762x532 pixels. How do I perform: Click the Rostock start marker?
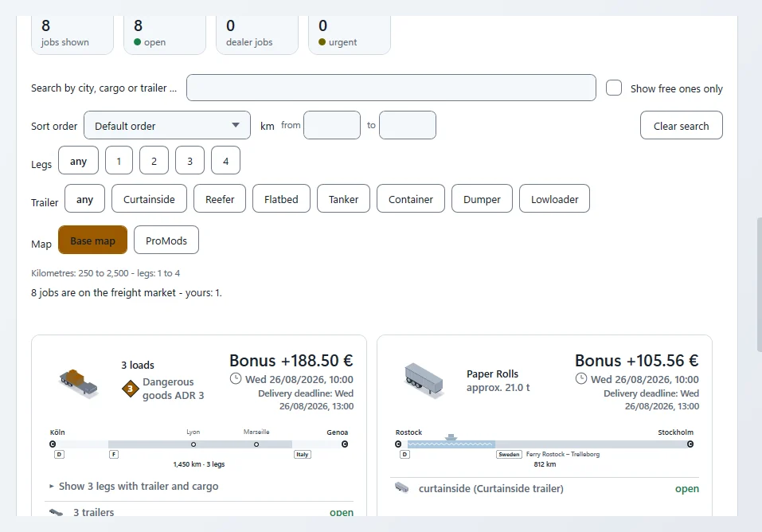[x=398, y=444]
